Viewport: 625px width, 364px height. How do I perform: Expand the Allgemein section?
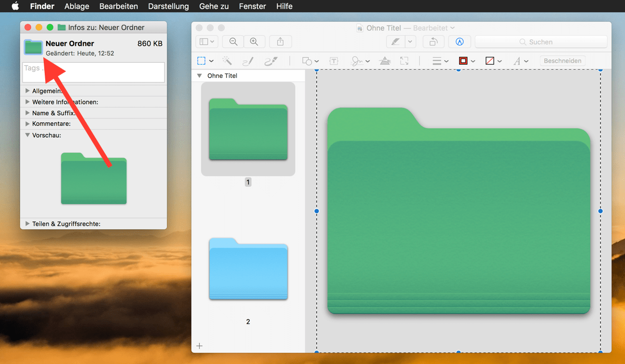point(27,91)
